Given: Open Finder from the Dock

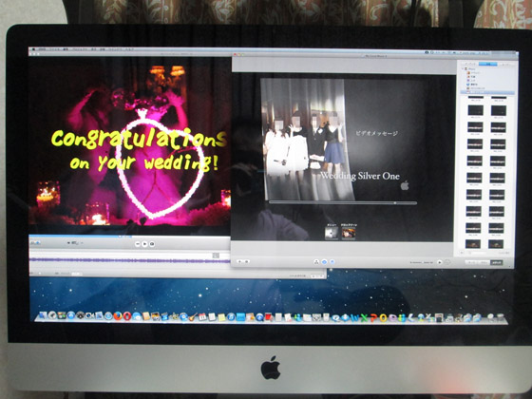Looking at the screenshot, I should [43, 315].
